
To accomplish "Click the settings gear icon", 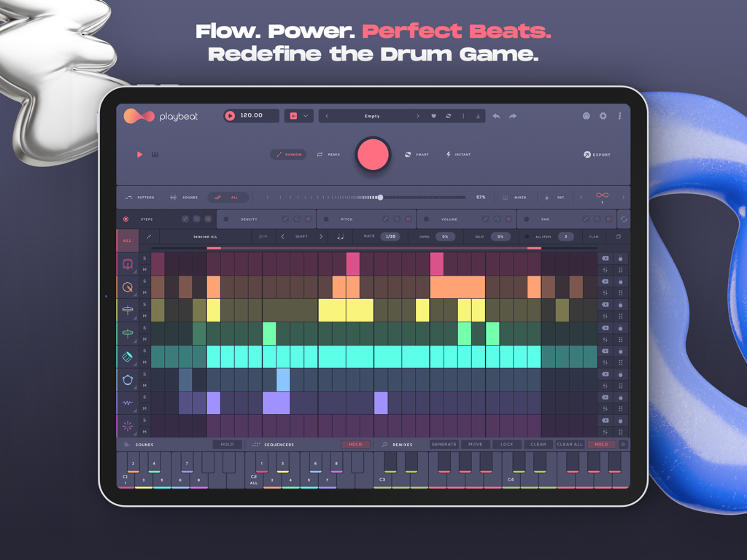I will click(x=603, y=115).
